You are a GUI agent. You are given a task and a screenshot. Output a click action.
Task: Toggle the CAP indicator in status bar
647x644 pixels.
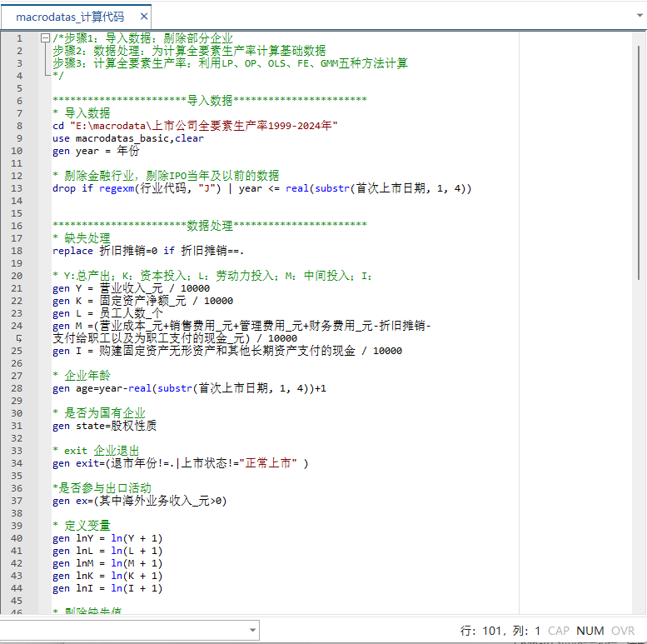point(559,631)
